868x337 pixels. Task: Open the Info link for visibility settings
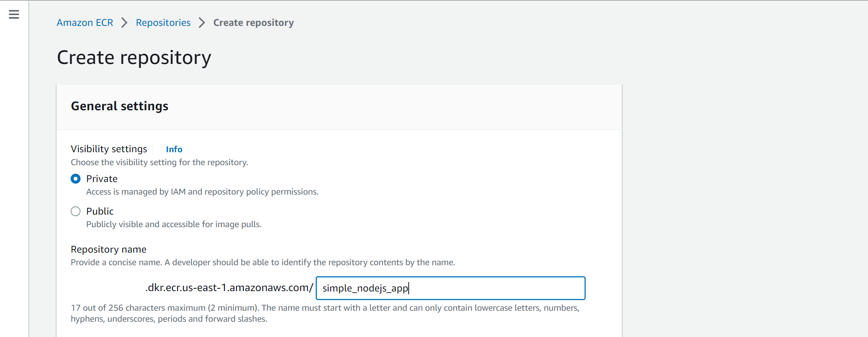coord(174,149)
